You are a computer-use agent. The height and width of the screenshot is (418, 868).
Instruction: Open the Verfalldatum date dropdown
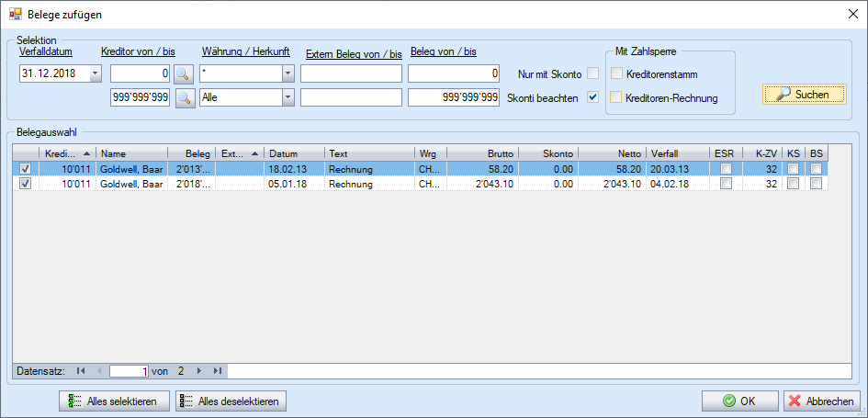click(x=96, y=73)
